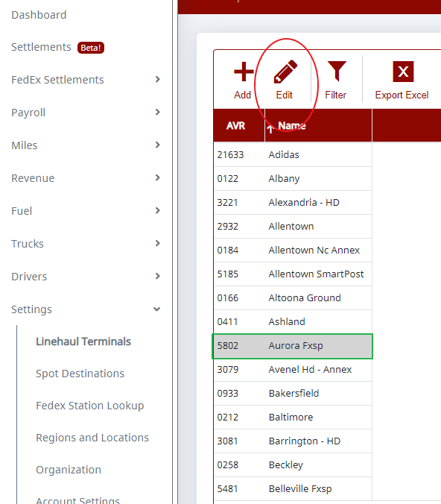Select the Adidas row
This screenshot has height=504, width=441.
[293, 154]
